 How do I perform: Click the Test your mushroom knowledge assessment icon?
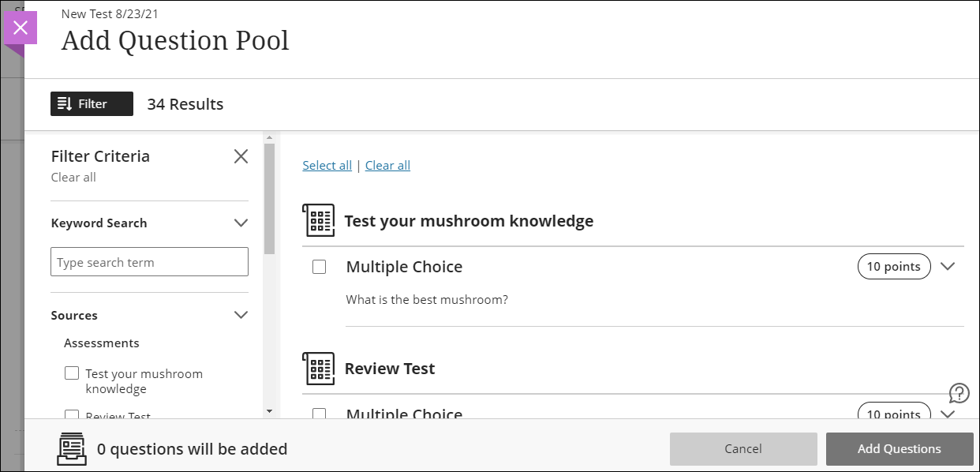319,219
